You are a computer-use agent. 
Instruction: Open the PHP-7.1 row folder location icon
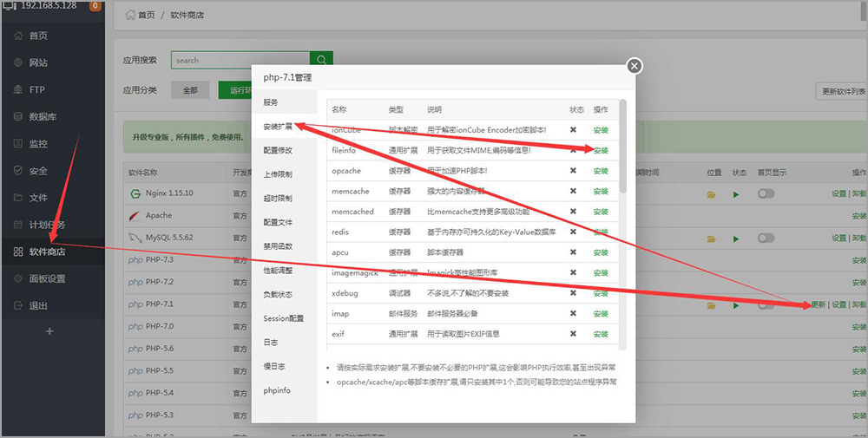(712, 305)
